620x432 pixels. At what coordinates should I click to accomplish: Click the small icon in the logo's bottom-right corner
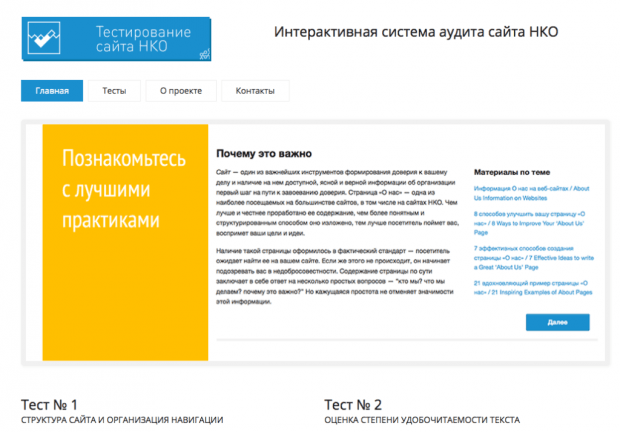click(x=203, y=54)
